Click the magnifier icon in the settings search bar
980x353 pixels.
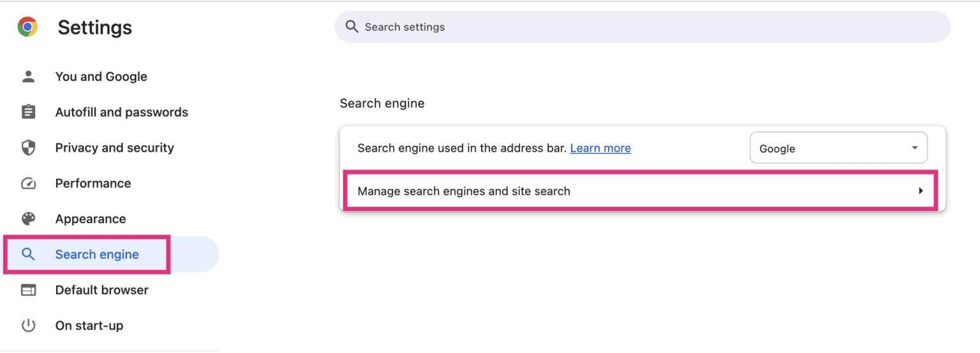351,27
